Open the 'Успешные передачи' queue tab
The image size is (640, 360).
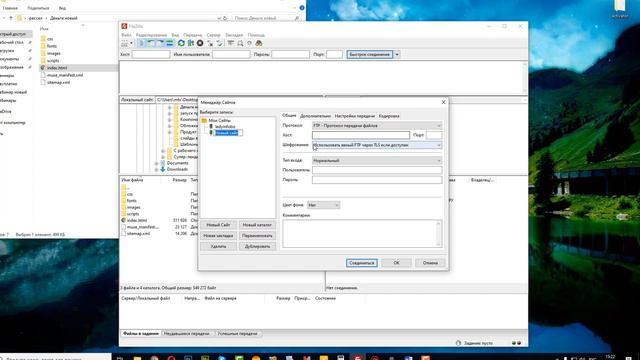coord(238,333)
